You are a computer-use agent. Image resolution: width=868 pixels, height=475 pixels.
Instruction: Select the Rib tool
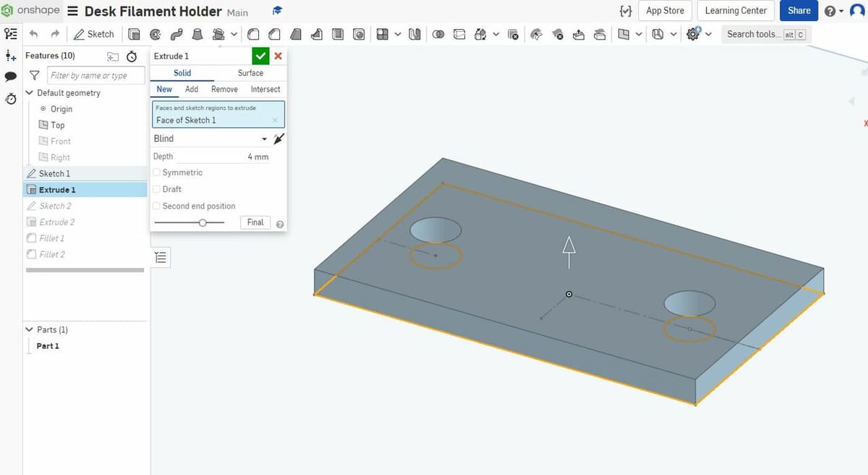[x=316, y=34]
